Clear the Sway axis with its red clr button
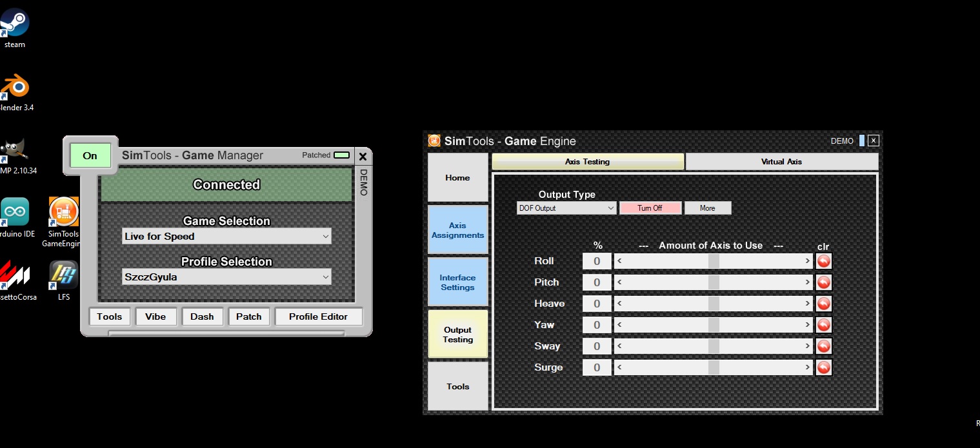The height and width of the screenshot is (448, 980). pos(823,346)
